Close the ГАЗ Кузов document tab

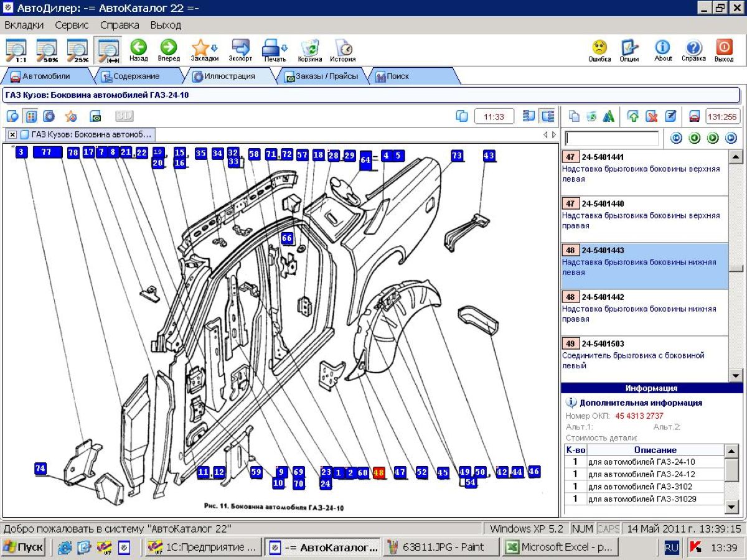12,134
